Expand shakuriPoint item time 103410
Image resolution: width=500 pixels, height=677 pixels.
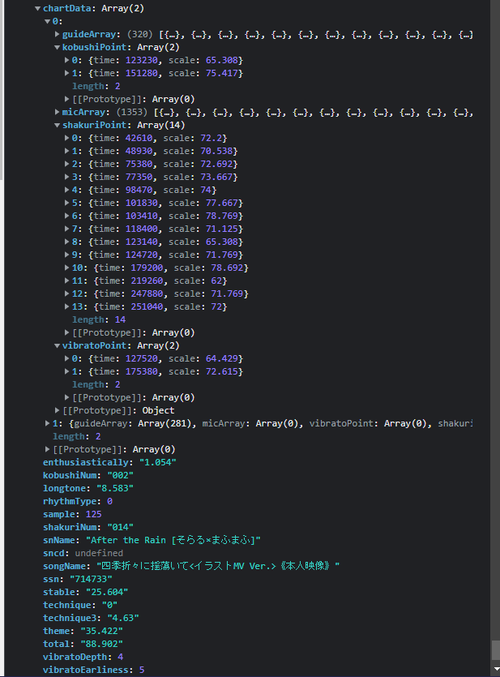[67, 215]
